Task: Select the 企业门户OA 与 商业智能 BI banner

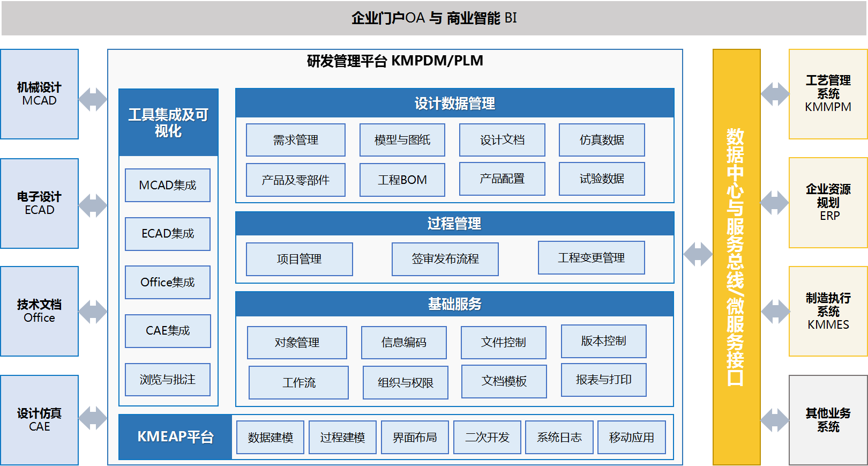Action: pyautogui.click(x=433, y=18)
